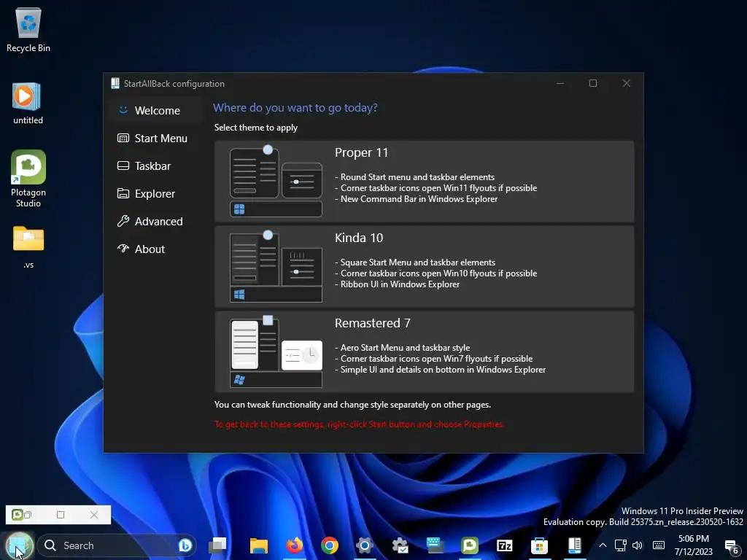The width and height of the screenshot is (747, 560).
Task: Click the Start orb button
Action: [x=19, y=545]
